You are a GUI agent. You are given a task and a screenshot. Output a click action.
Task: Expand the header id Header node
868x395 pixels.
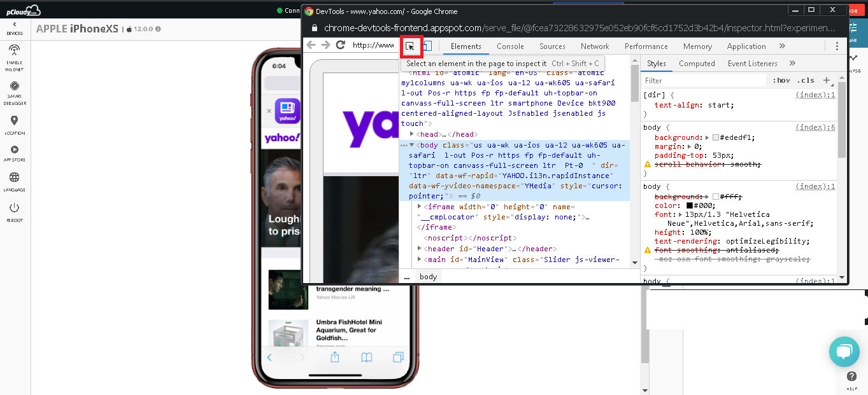pos(420,249)
